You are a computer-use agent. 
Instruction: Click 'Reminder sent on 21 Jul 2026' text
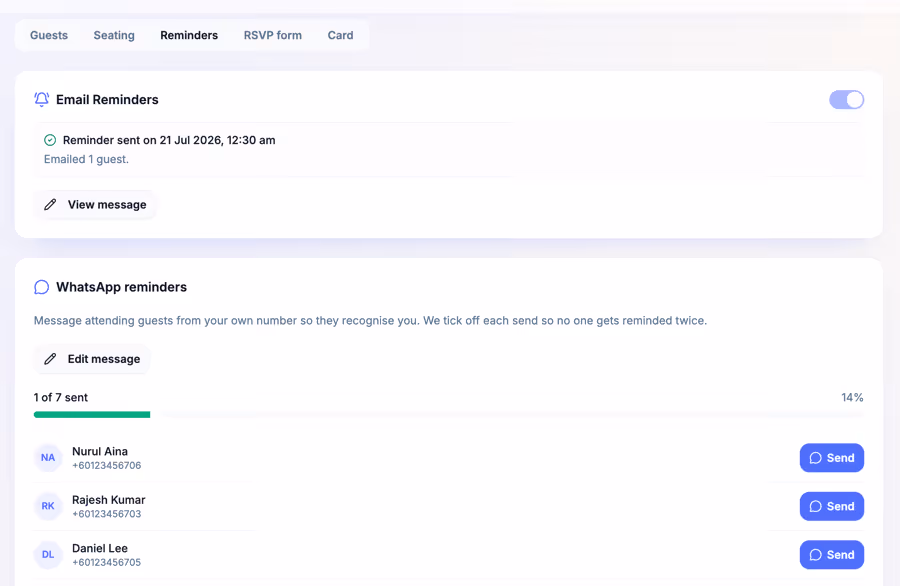coord(169,140)
